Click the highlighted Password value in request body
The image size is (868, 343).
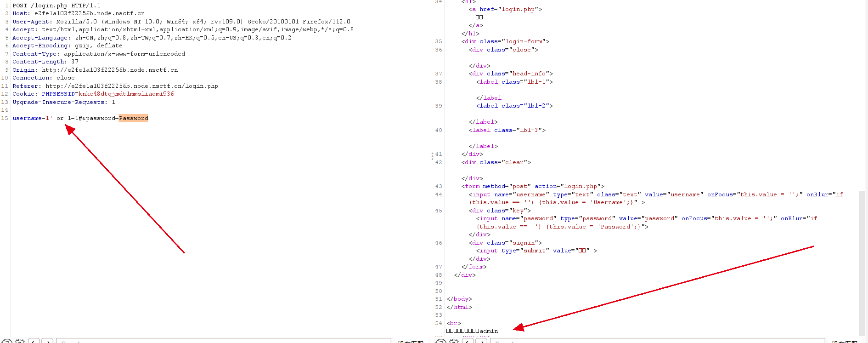[x=133, y=118]
